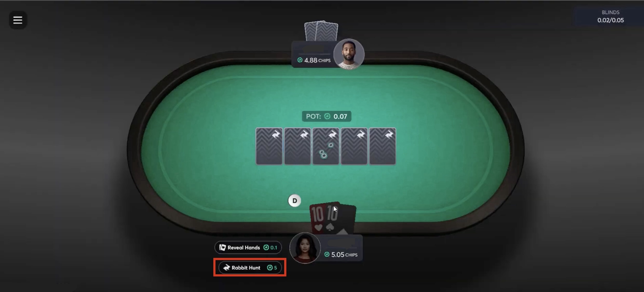Click the Blinds 0.02/0.05 panel
The width and height of the screenshot is (644, 292).
pos(610,17)
